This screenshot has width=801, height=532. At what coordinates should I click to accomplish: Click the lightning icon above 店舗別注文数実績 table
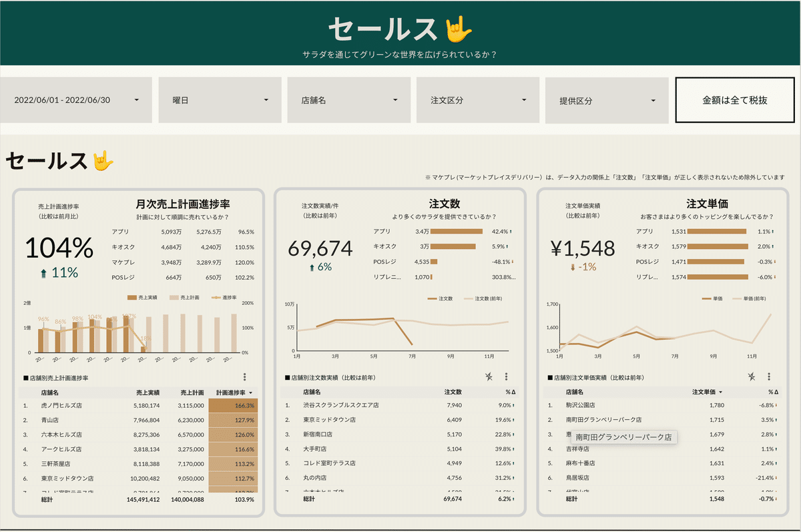pyautogui.click(x=489, y=377)
